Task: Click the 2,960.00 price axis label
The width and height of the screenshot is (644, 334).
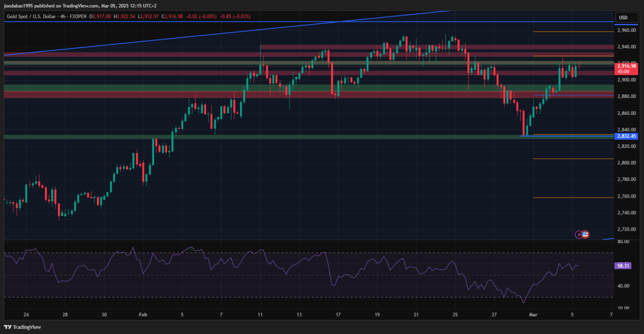Action: (x=626, y=30)
